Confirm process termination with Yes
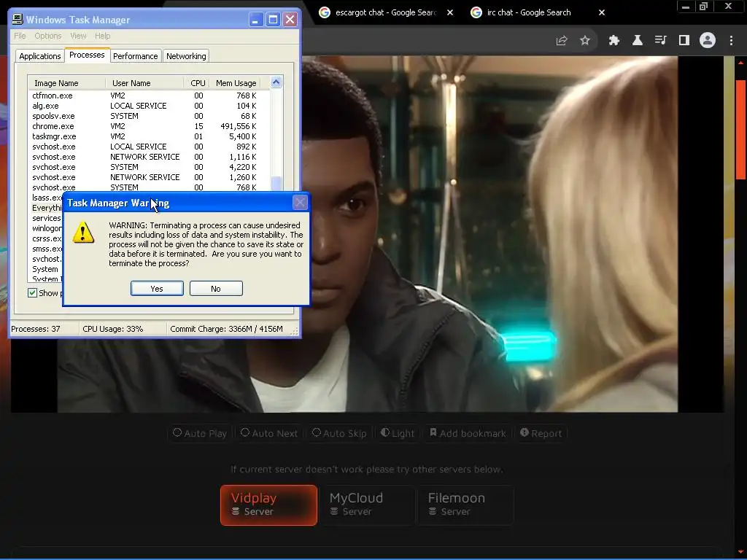This screenshot has height=560, width=747. 157,289
